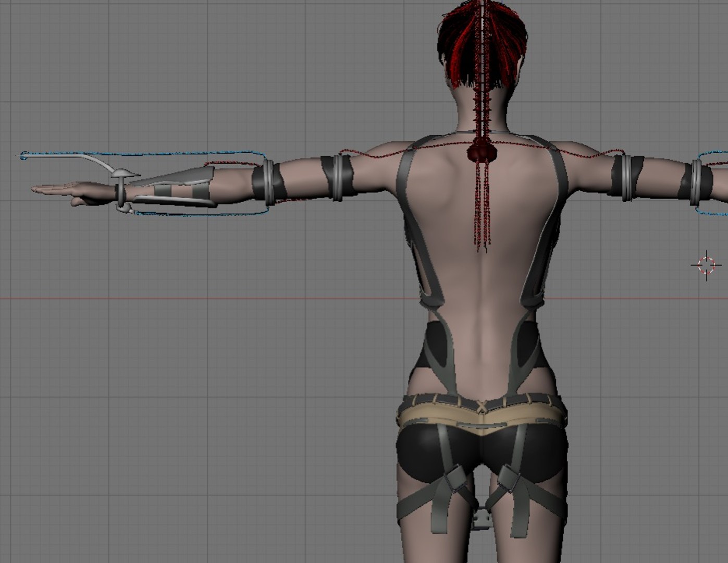Click the 3D cursor crosshair in viewport
The width and height of the screenshot is (728, 563).
[706, 265]
